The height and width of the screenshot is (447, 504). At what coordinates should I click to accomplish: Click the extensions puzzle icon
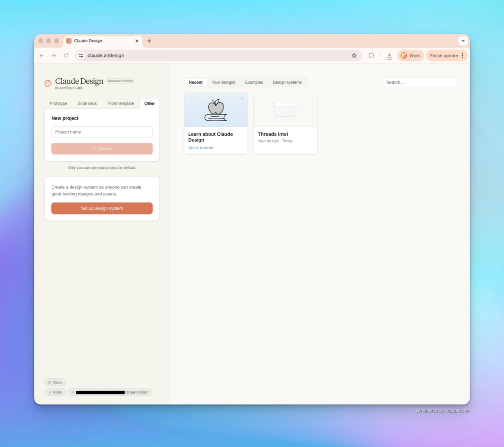372,55
